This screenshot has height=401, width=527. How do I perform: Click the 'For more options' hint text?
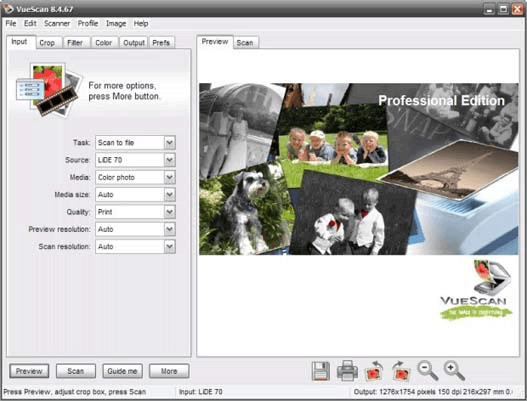click(x=124, y=91)
